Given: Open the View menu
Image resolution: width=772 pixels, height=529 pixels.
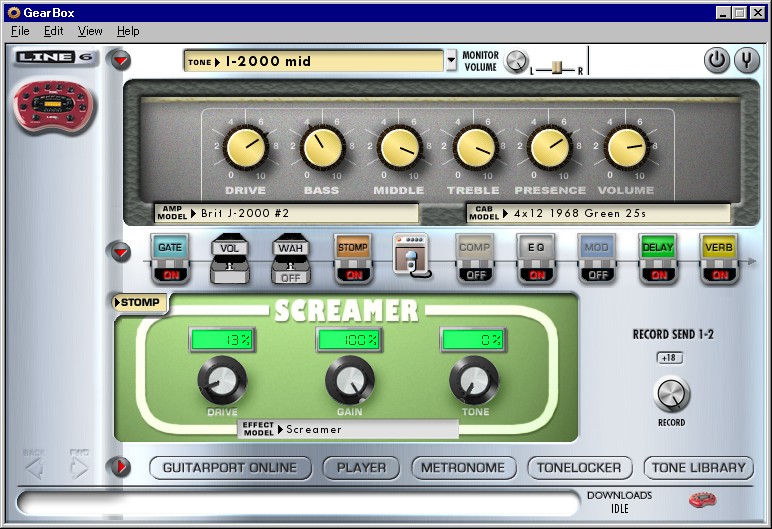Looking at the screenshot, I should (x=90, y=31).
